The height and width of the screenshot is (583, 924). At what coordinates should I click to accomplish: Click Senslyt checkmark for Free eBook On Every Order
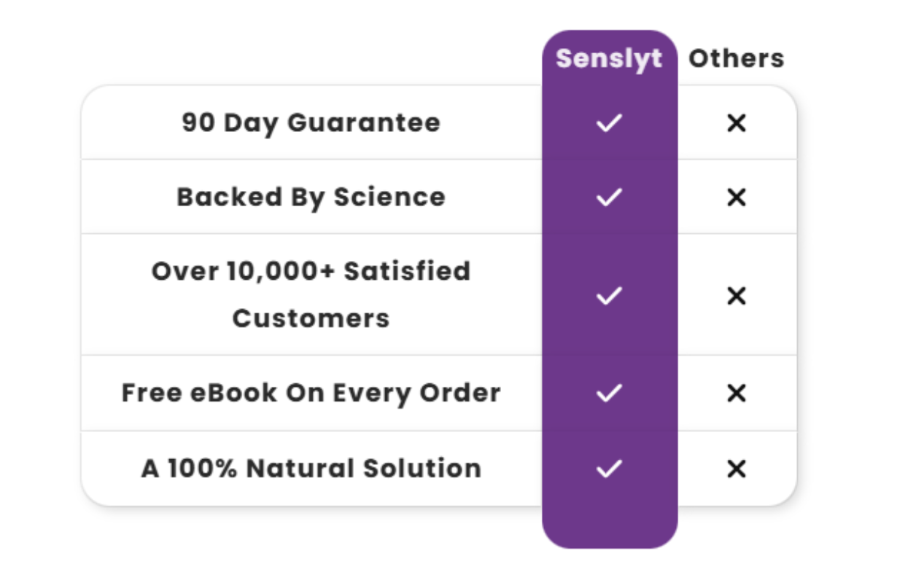tap(609, 394)
